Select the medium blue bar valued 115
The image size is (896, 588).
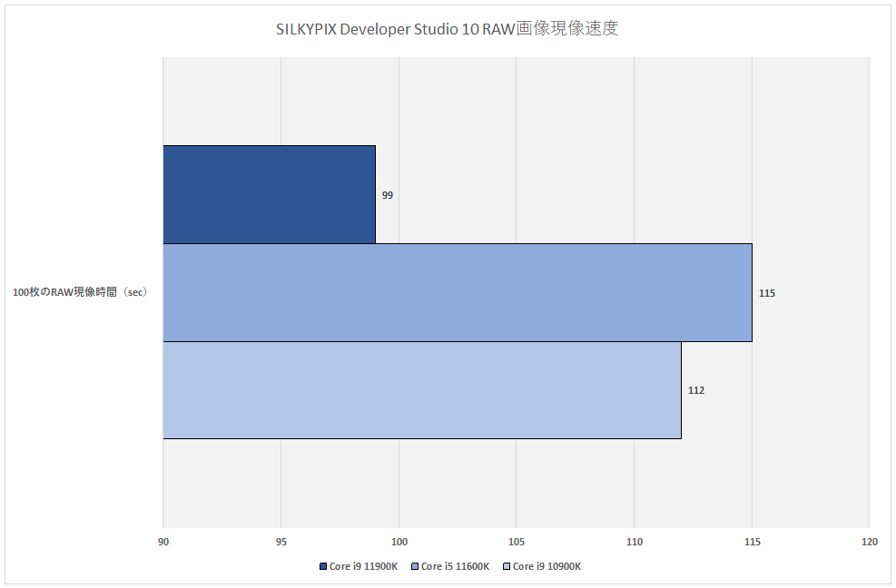click(457, 292)
